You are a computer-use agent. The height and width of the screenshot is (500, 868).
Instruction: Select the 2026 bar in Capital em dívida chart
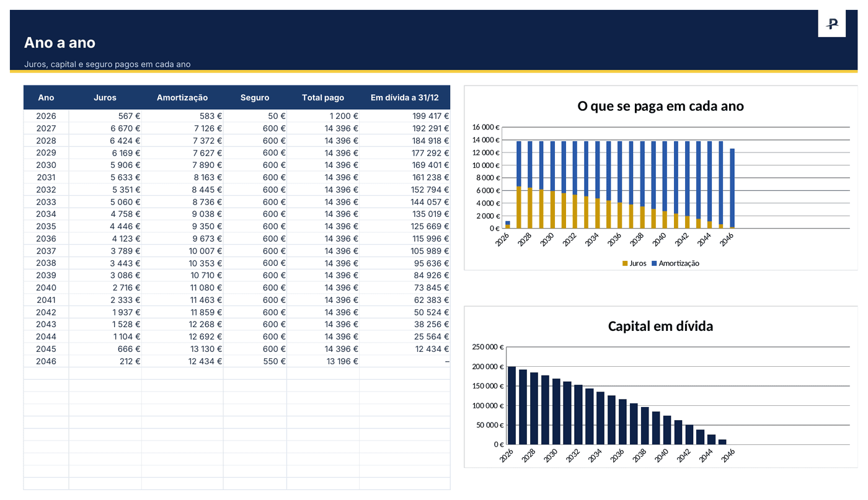511,405
